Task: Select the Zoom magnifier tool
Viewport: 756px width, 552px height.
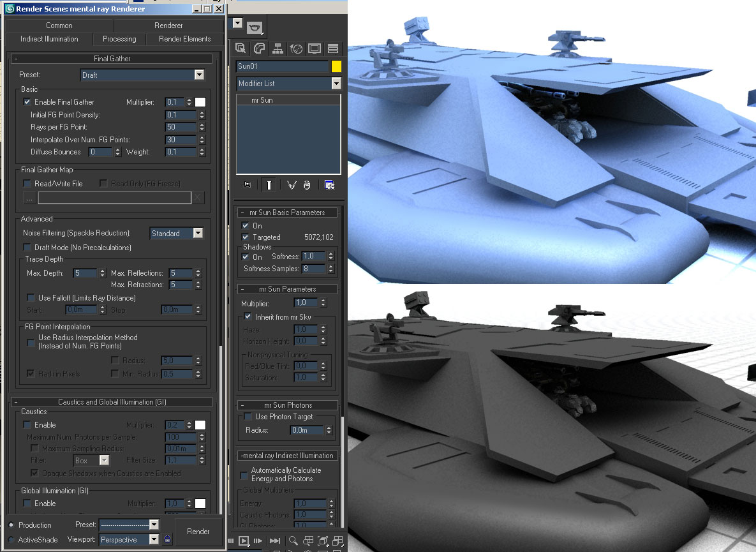Action: [293, 541]
